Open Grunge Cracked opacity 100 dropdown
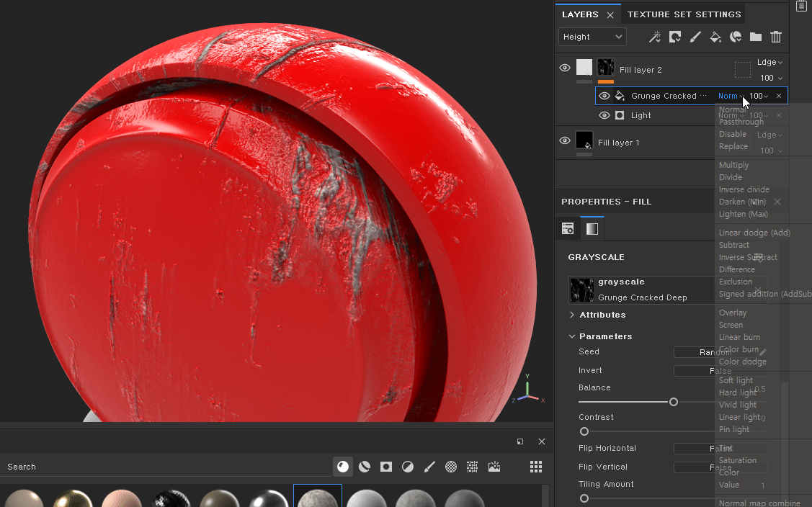 point(759,96)
